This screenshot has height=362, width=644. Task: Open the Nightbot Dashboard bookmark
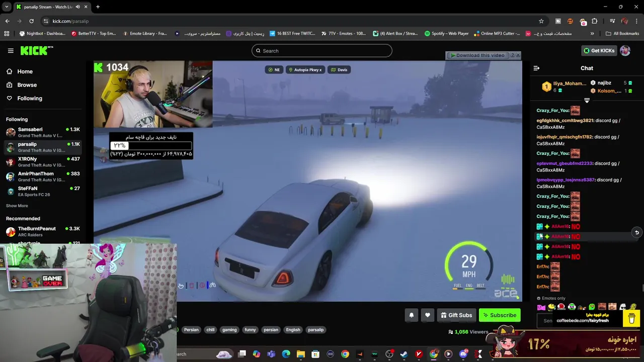tap(42, 34)
